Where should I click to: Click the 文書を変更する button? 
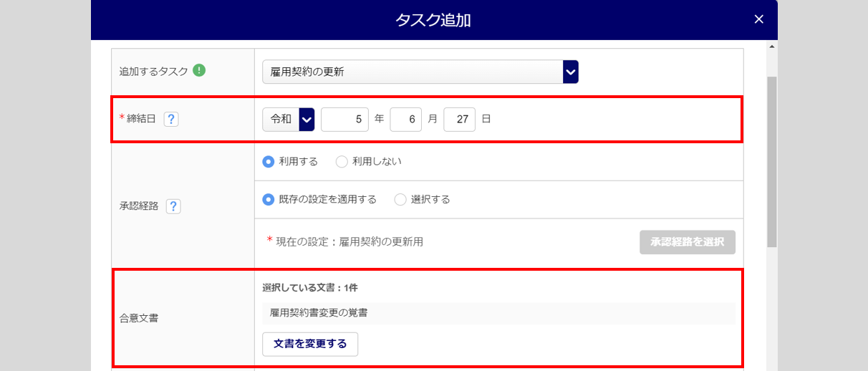310,344
